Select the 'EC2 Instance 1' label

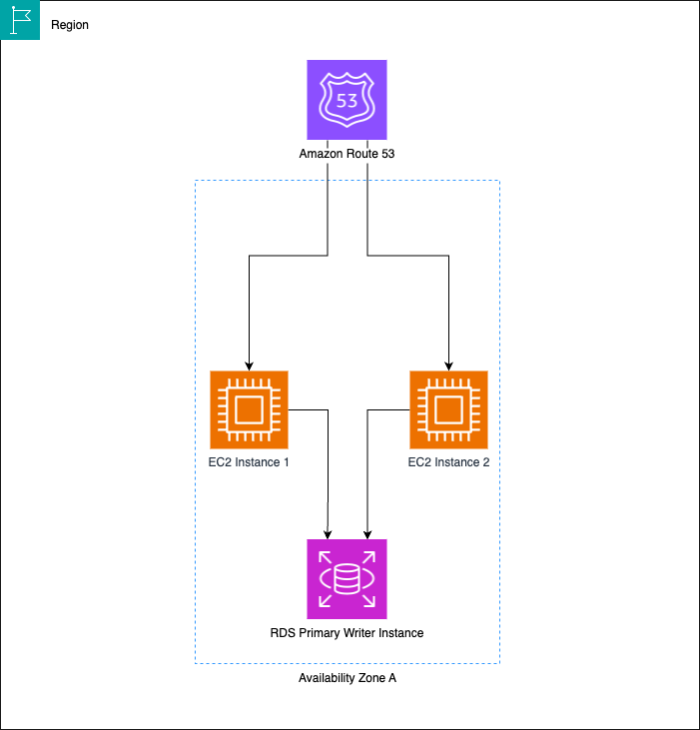click(249, 462)
